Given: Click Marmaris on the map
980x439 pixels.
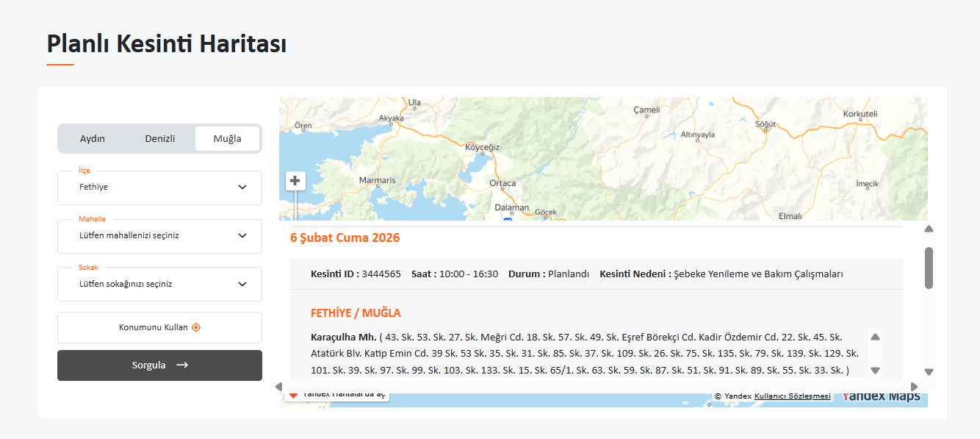Looking at the screenshot, I should [377, 180].
